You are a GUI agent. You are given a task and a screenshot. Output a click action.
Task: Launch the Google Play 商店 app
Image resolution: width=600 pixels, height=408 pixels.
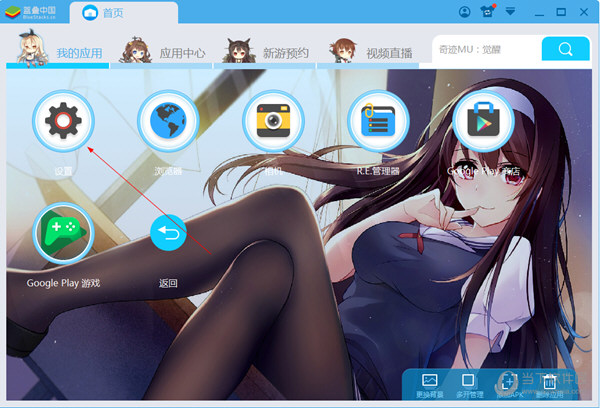(483, 121)
